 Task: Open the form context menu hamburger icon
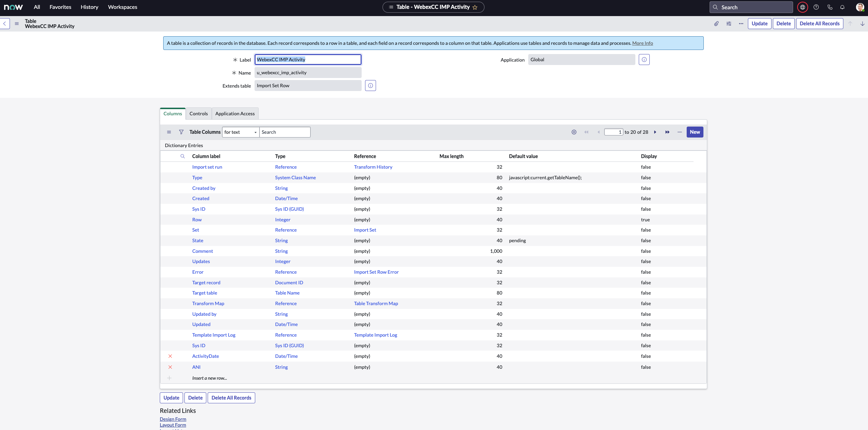(17, 24)
